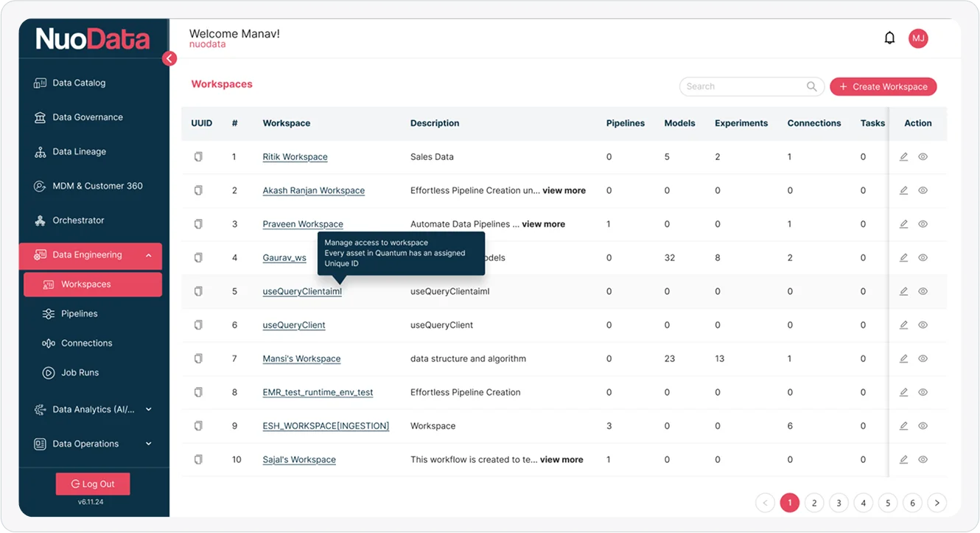Select Workspaces in the sidebar submenu

tap(93, 285)
